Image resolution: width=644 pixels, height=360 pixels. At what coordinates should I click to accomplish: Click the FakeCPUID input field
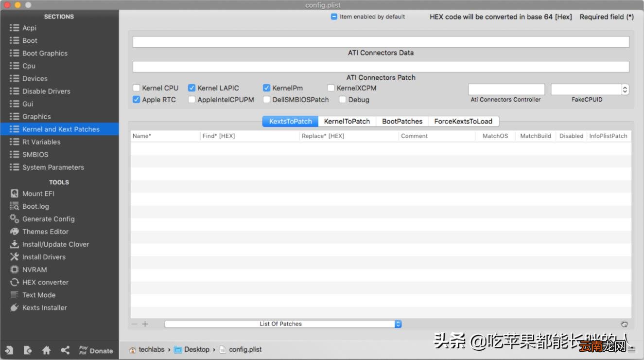point(586,90)
